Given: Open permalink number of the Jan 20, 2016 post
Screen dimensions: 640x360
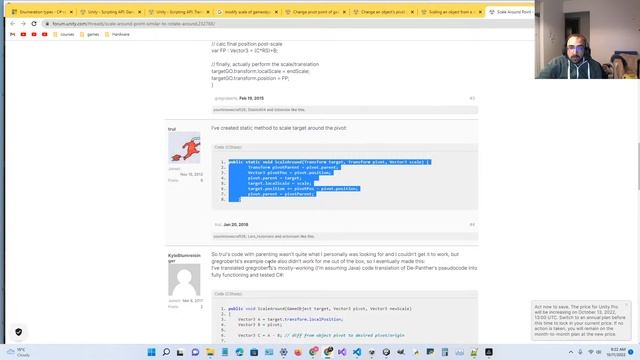Looking at the screenshot, I should (472, 225).
